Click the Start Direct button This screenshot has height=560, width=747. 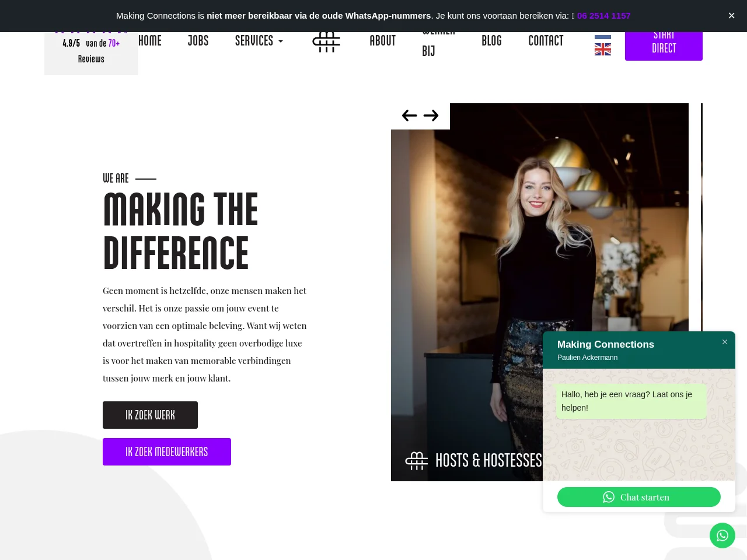pos(664,46)
